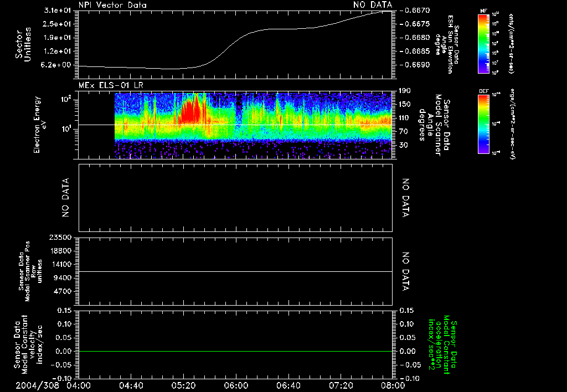
Task: Click the 06:40 time axis label
Action: click(x=288, y=385)
